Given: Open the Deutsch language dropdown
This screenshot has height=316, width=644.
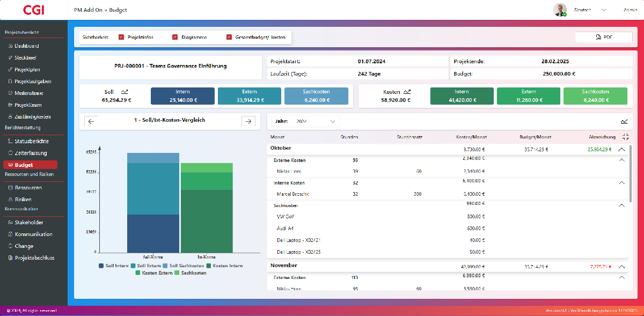Looking at the screenshot, I should coord(590,10).
